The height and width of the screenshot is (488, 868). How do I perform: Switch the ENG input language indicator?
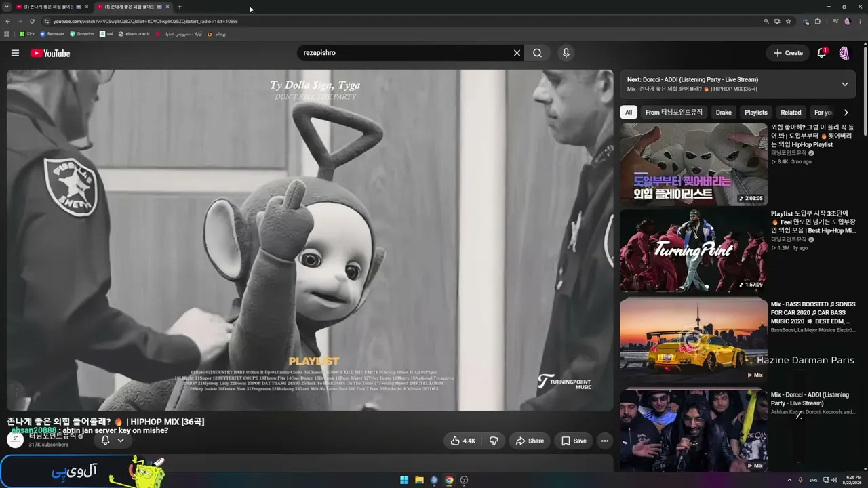pyautogui.click(x=813, y=480)
